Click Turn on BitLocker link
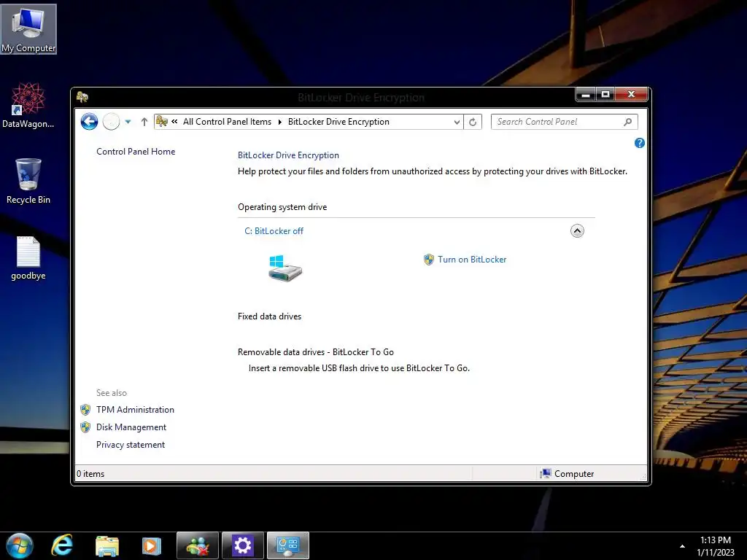Viewport: 747px width, 560px height. (x=472, y=260)
